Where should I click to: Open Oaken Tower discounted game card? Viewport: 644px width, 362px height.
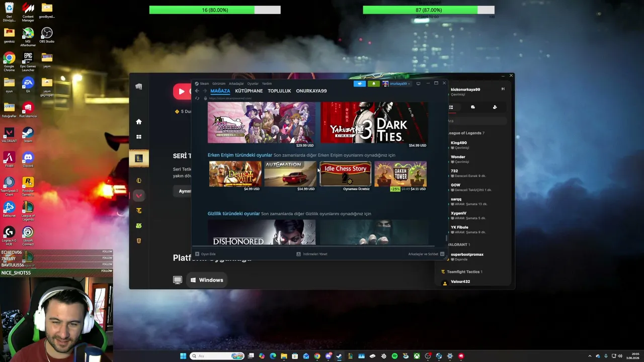click(400, 174)
